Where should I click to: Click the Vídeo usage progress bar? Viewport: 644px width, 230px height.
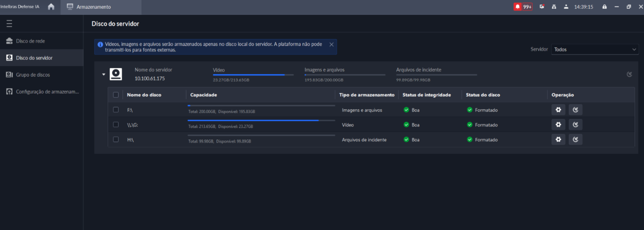click(253, 75)
